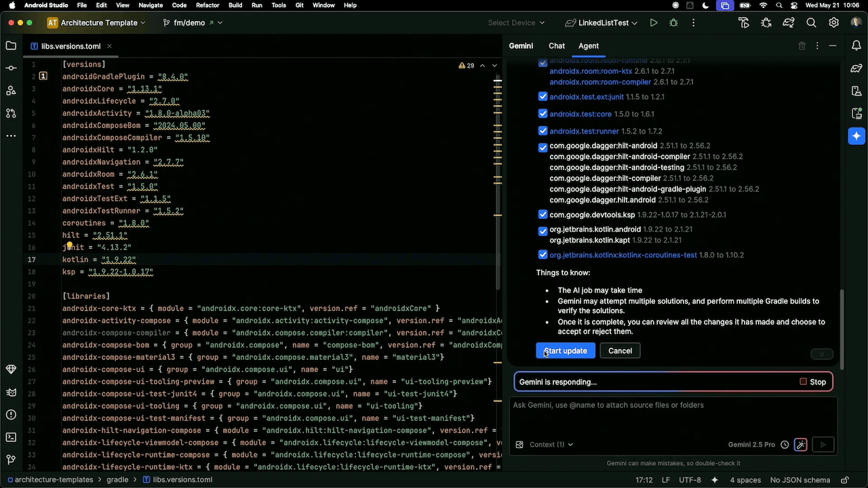The width and height of the screenshot is (868, 488).
Task: Open the Build menu
Action: (235, 5)
